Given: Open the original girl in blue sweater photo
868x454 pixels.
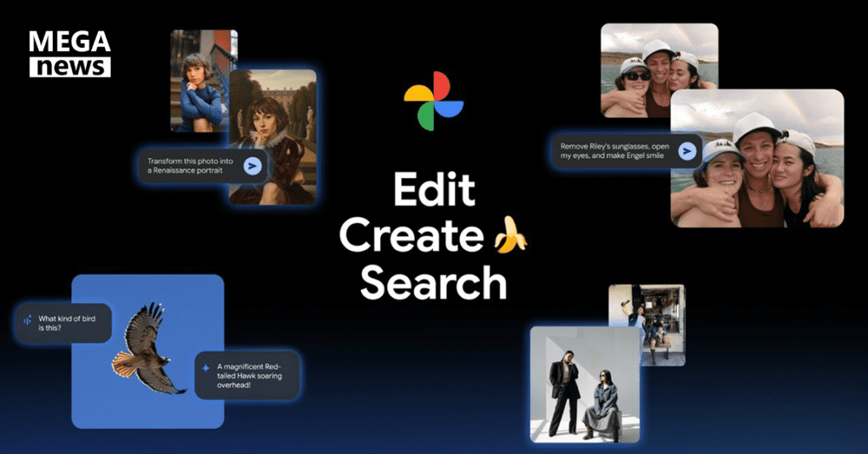Looking at the screenshot, I should point(199,80).
